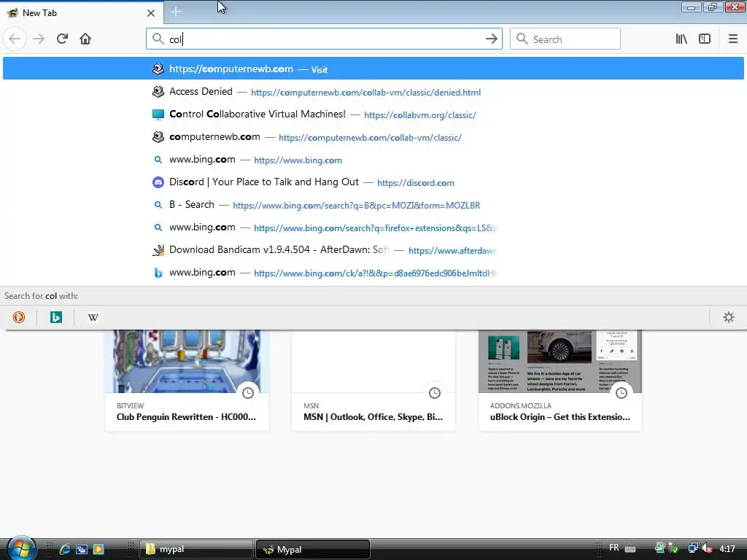The image size is (747, 560).
Task: Click Mypal browser taskbar button
Action: 313,549
